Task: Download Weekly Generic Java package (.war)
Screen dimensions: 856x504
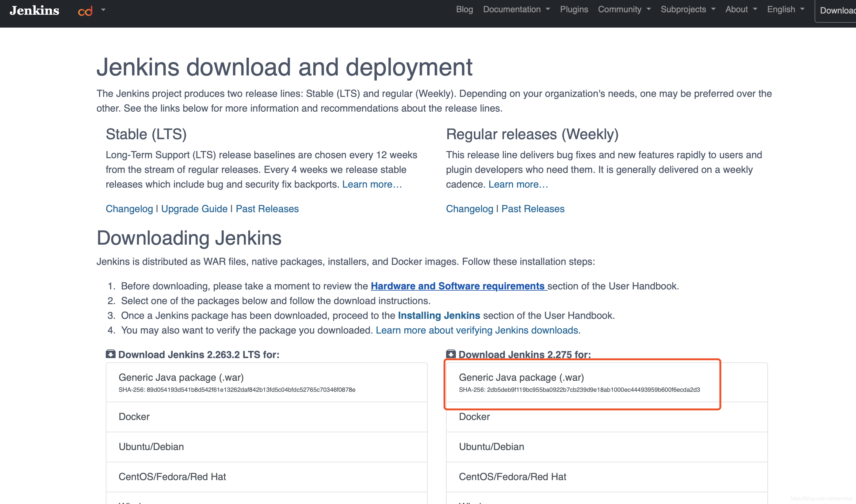Action: pos(607,382)
